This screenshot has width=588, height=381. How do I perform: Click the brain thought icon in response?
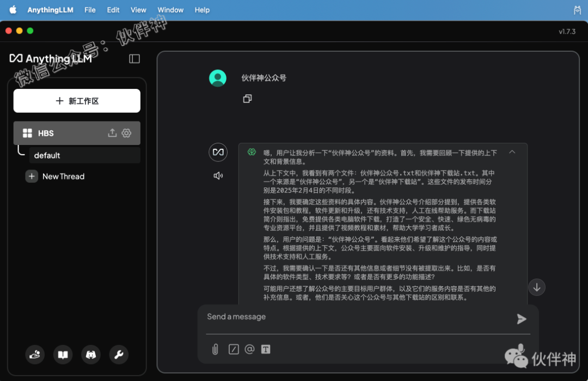[x=252, y=152]
